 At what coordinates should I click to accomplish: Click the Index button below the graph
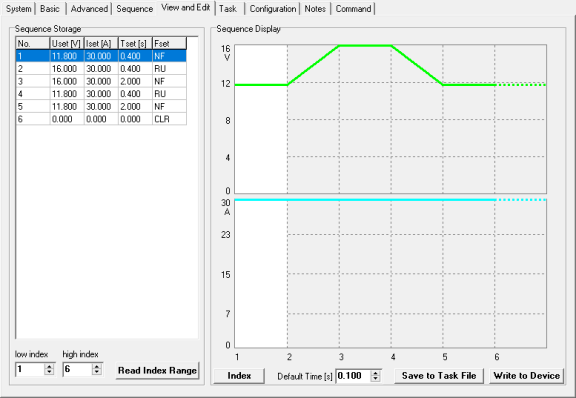239,376
